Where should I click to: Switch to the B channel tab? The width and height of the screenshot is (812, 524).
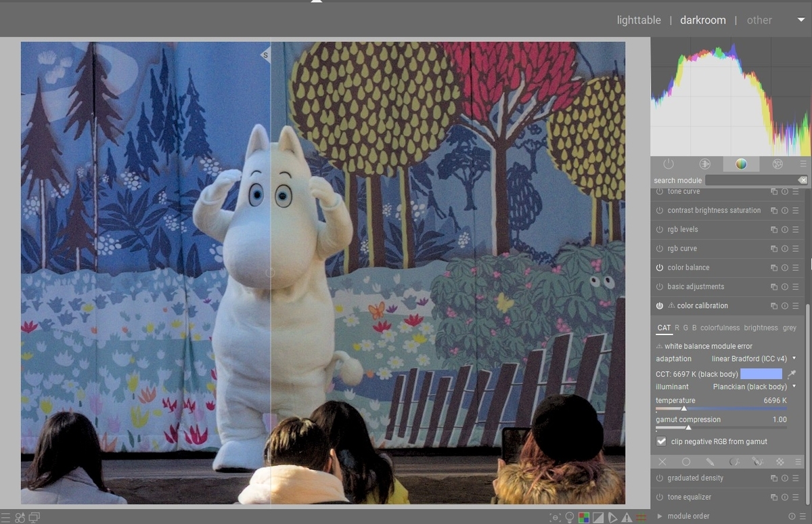pos(694,328)
